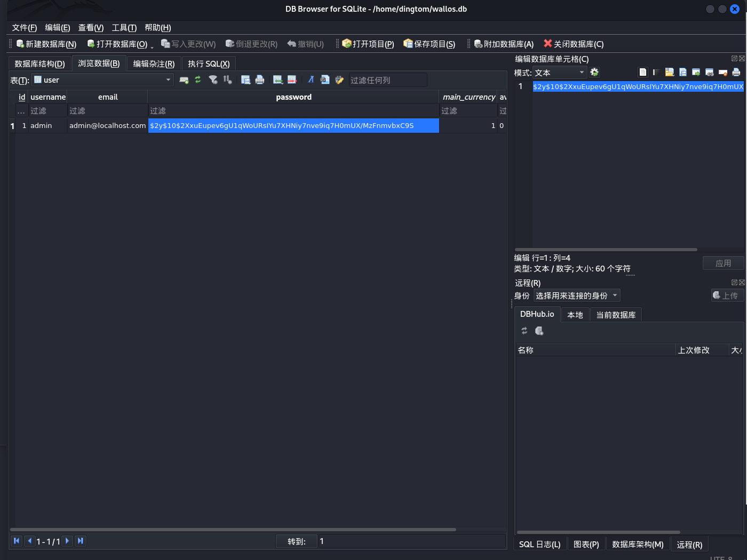
Task: Open the 工具(T) menu
Action: pyautogui.click(x=124, y=28)
